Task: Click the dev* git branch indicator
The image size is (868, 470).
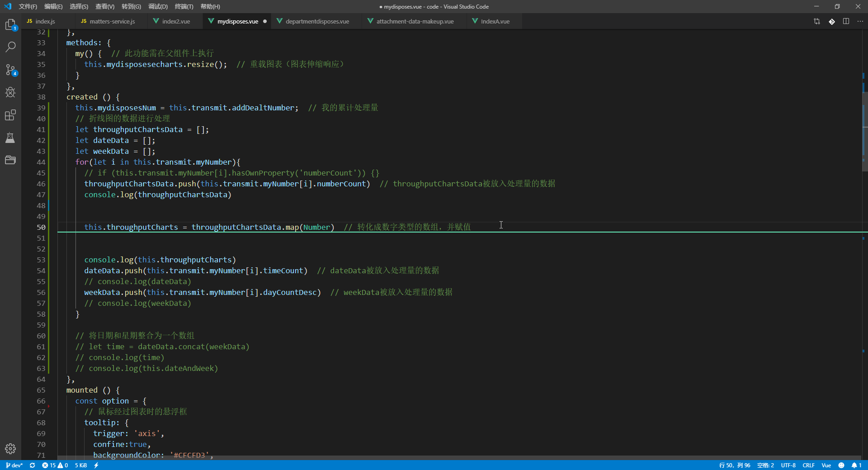Action: pyautogui.click(x=14, y=465)
